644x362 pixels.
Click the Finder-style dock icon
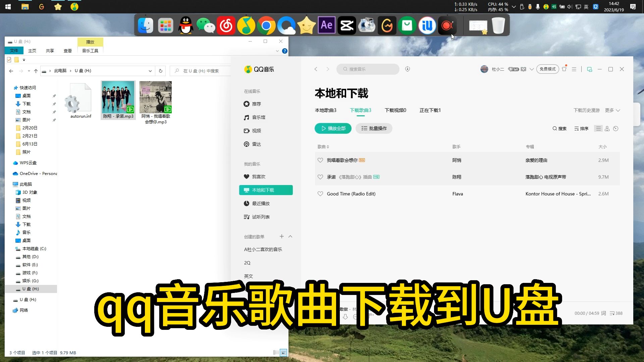coord(146,25)
